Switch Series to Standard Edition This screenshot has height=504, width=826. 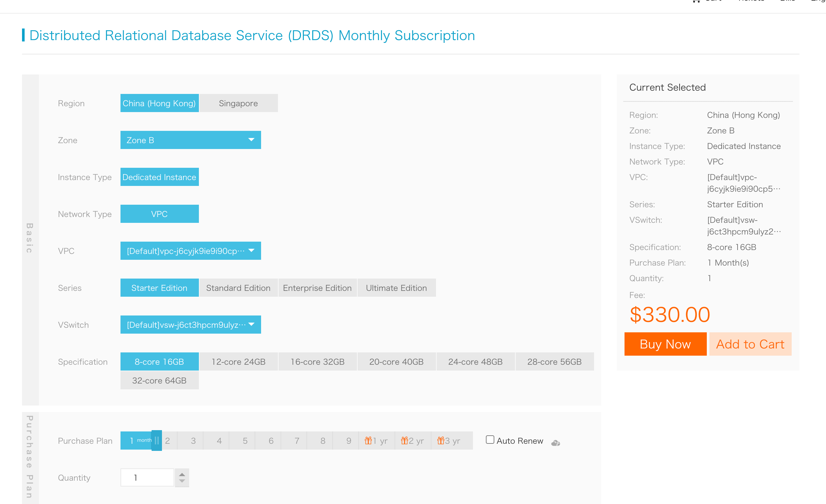[x=238, y=288]
